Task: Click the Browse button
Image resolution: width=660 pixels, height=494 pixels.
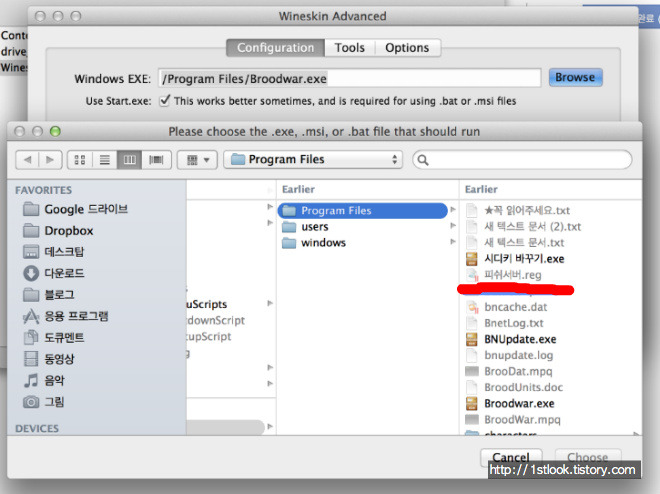Action: point(575,77)
